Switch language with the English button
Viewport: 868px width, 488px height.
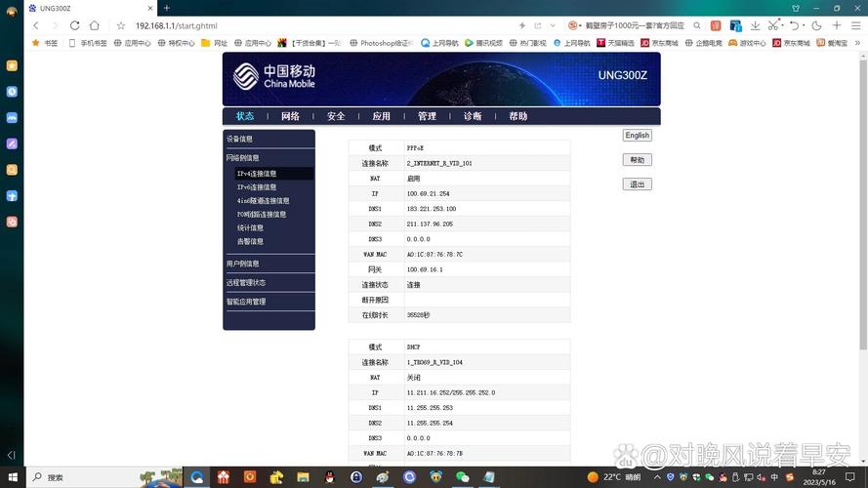[638, 135]
